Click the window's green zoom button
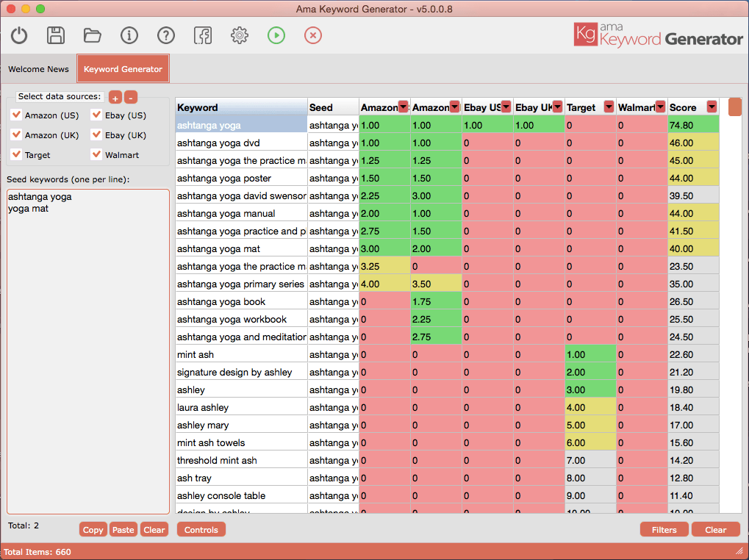 [40, 9]
